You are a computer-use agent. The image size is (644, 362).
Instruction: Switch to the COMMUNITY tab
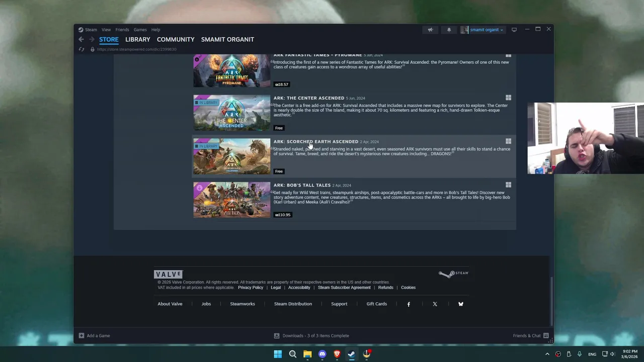(x=176, y=39)
